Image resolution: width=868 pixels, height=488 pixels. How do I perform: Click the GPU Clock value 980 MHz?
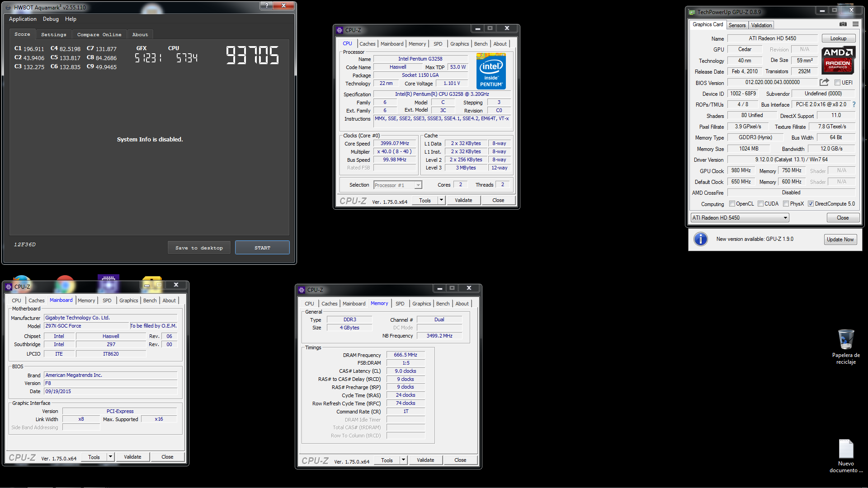(741, 171)
